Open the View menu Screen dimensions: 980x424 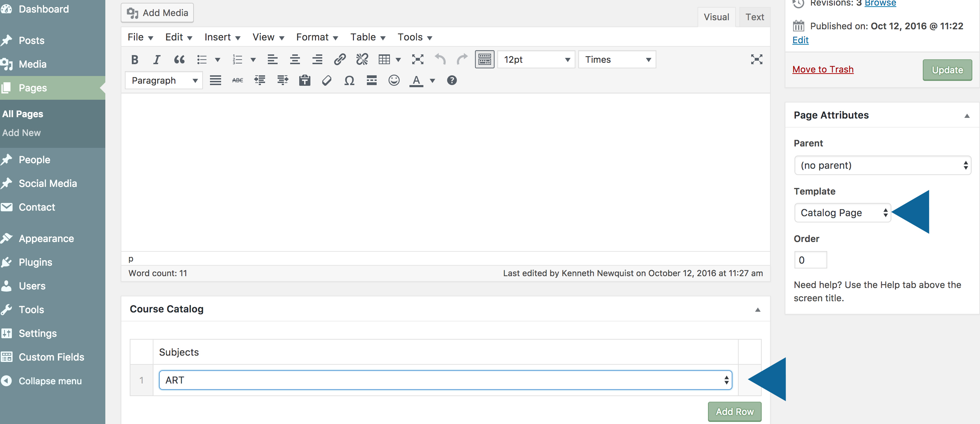pyautogui.click(x=268, y=37)
